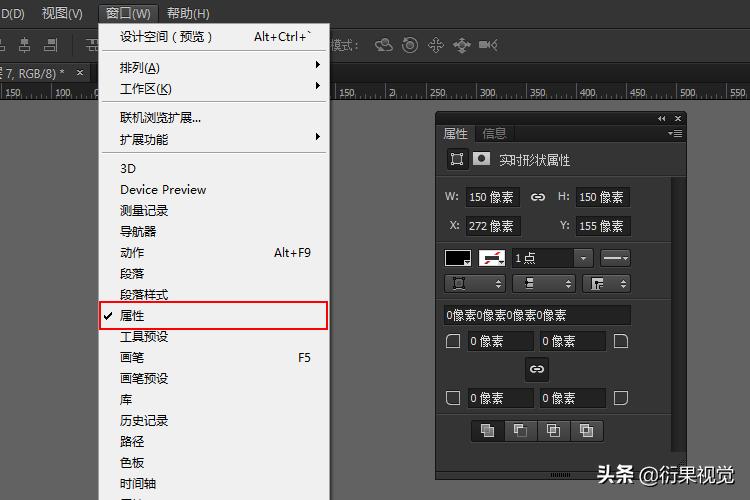750x500 pixels.
Task: Open the stroke line type dropdown
Action: pyautogui.click(x=615, y=258)
